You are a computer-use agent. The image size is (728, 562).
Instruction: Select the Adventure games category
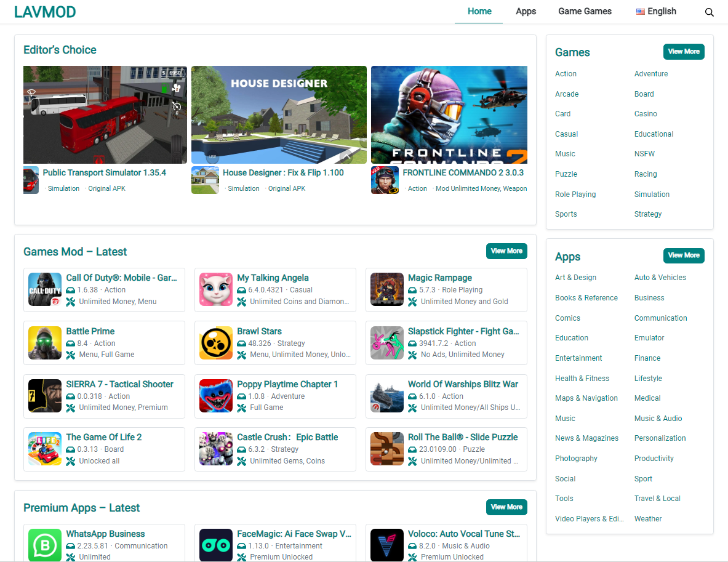[651, 74]
